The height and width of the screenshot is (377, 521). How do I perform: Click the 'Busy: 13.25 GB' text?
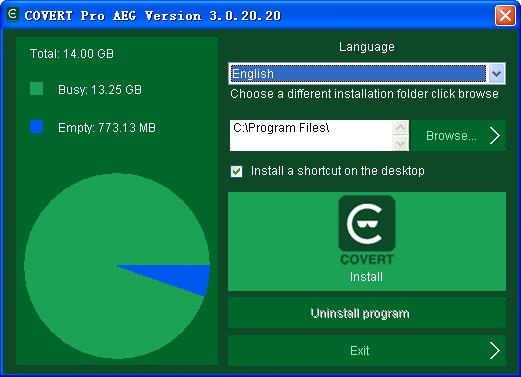click(x=100, y=90)
